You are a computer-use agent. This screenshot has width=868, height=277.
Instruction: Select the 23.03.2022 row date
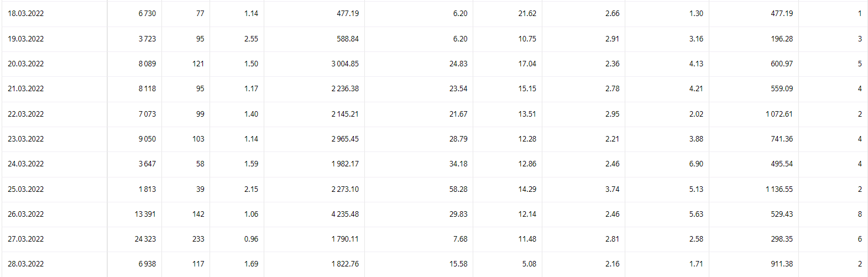click(x=26, y=139)
